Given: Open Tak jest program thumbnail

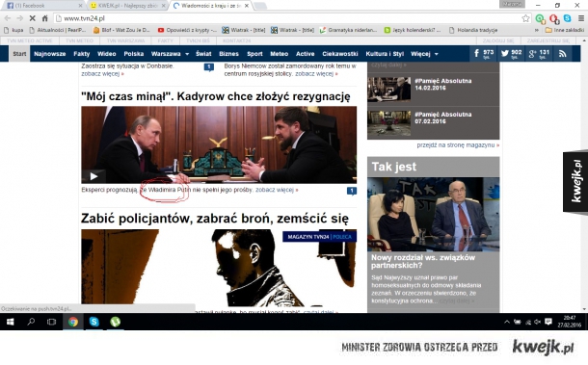Looking at the screenshot, I should (x=433, y=214).
